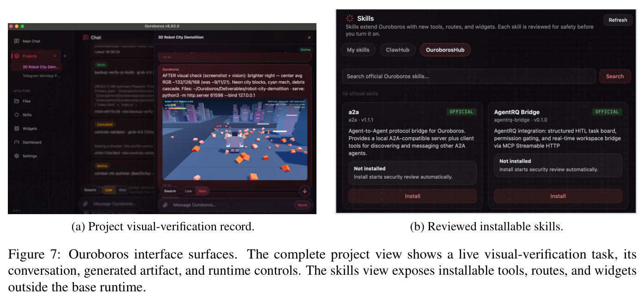Click the Projects stack icon in sidebar
This screenshot has height=302, width=644.
(17, 56)
